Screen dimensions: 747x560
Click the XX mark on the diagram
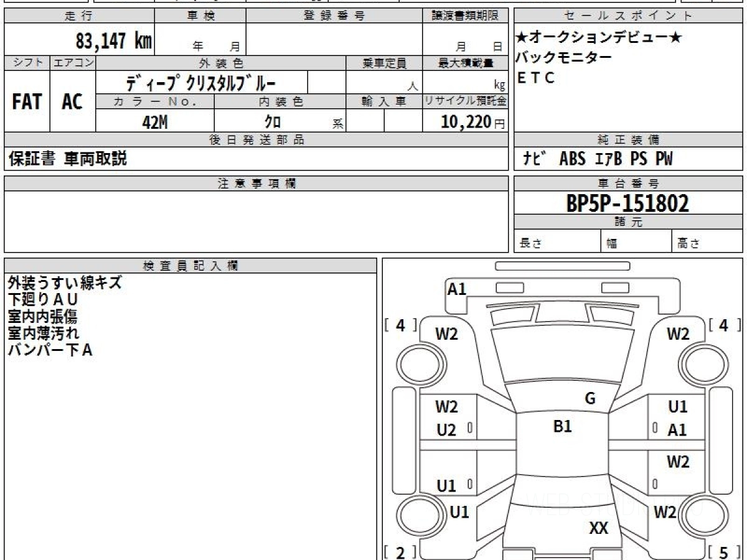point(599,529)
